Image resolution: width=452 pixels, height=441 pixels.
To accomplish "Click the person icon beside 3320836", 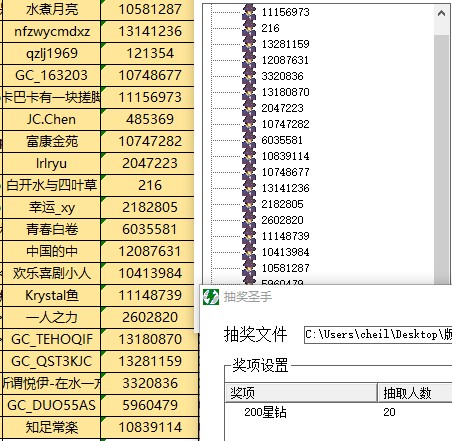I will pyautogui.click(x=249, y=76).
